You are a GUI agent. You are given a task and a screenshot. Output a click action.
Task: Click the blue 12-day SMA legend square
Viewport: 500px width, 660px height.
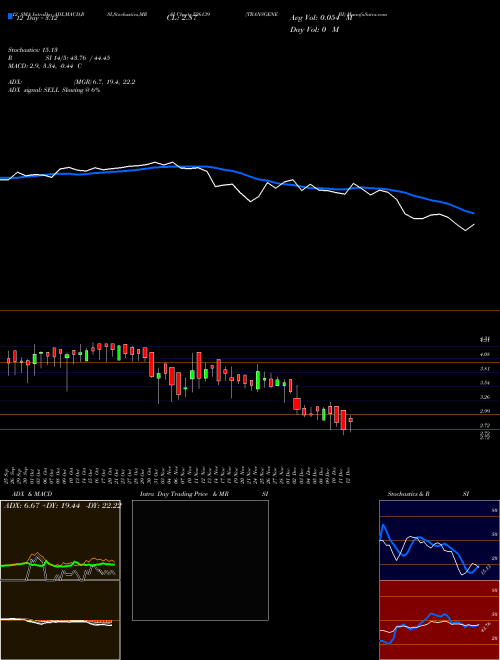(x=10, y=16)
